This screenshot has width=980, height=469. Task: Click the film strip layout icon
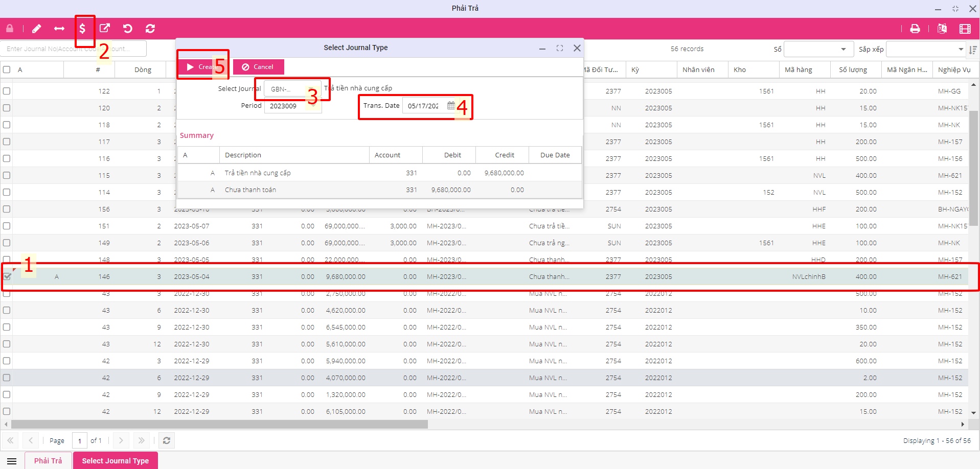pyautogui.click(x=965, y=29)
